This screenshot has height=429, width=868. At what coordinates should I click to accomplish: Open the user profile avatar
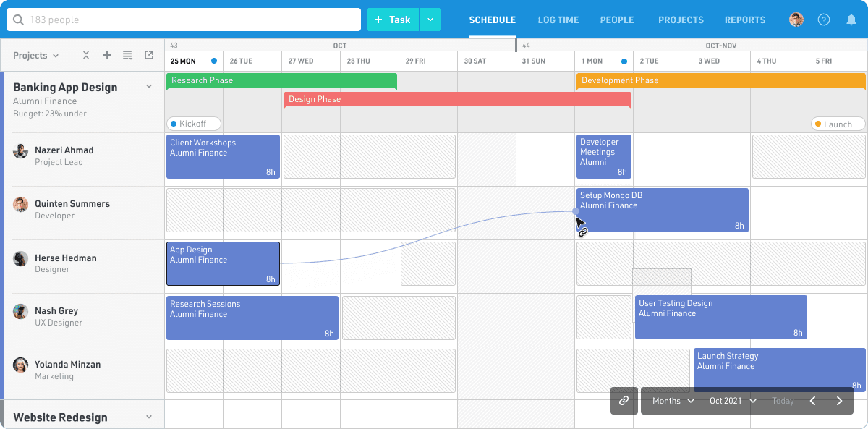(x=796, y=20)
